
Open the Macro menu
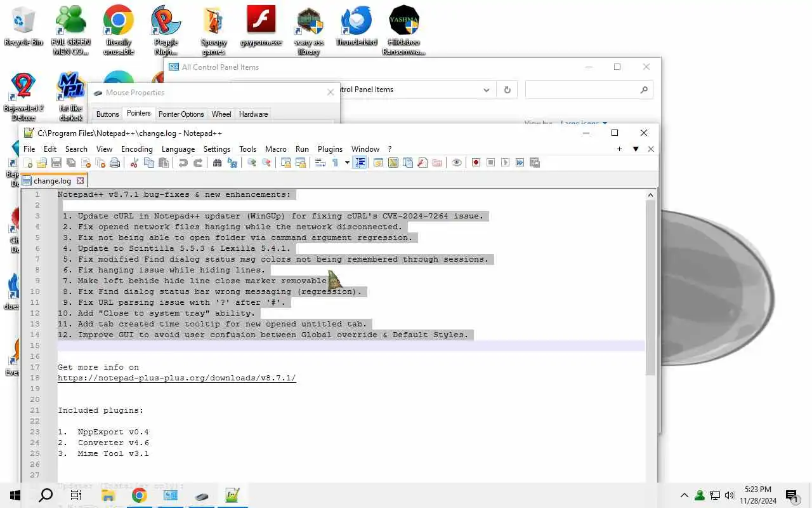click(276, 149)
